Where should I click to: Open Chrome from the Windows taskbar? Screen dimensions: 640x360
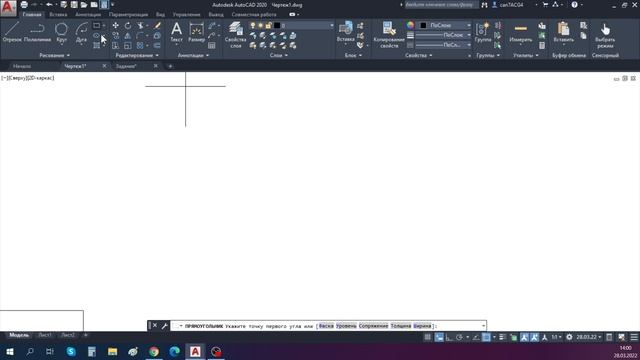[x=154, y=351]
